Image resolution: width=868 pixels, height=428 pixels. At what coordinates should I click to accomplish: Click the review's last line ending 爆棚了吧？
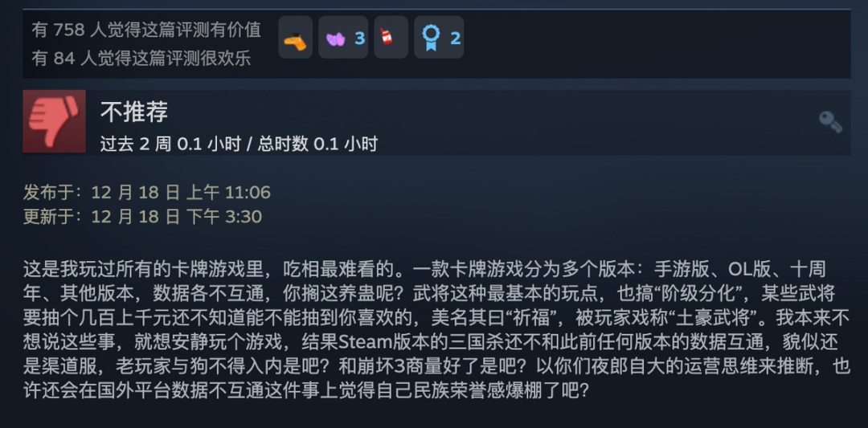point(306,391)
